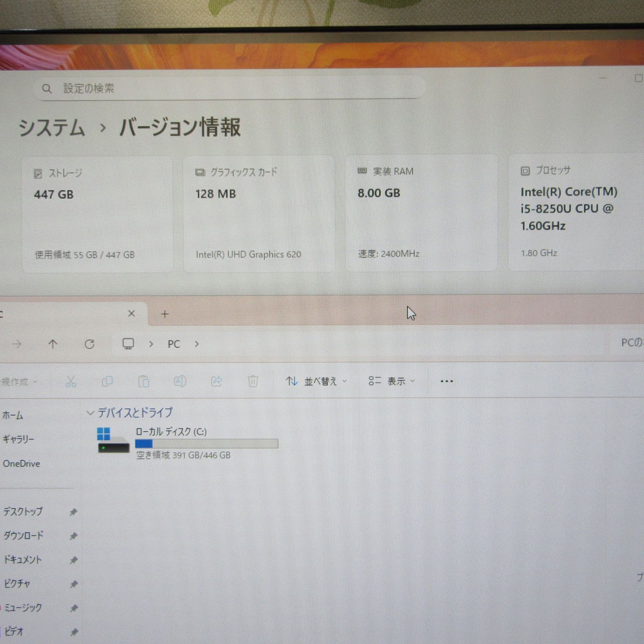Image resolution: width=644 pixels, height=644 pixels.
Task: Open OneDrive from the sidebar
Action: pyautogui.click(x=21, y=463)
